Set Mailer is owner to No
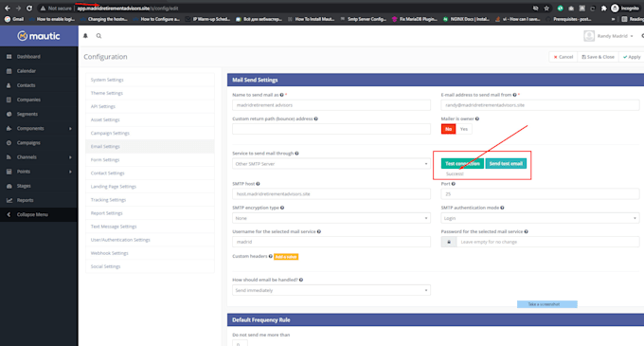 tap(449, 129)
